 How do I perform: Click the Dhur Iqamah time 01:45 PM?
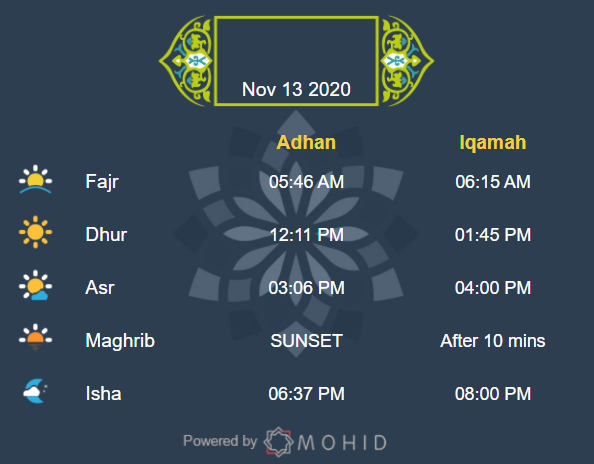(493, 235)
